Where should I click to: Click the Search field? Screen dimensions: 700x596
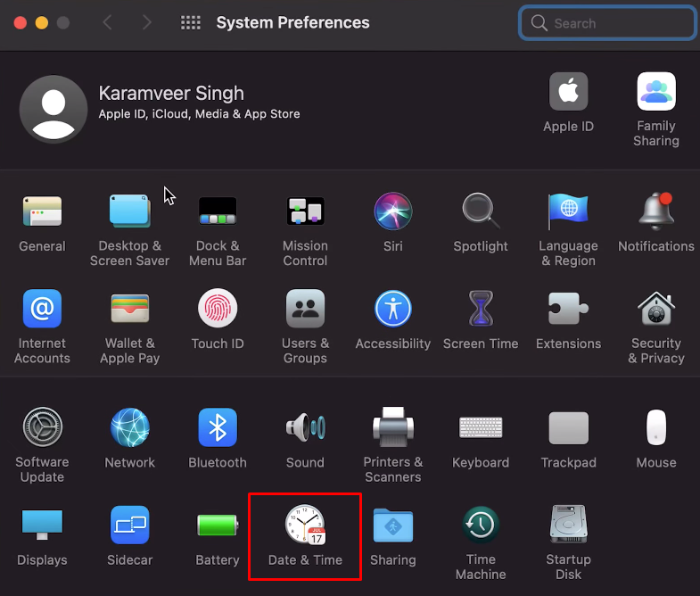(607, 23)
